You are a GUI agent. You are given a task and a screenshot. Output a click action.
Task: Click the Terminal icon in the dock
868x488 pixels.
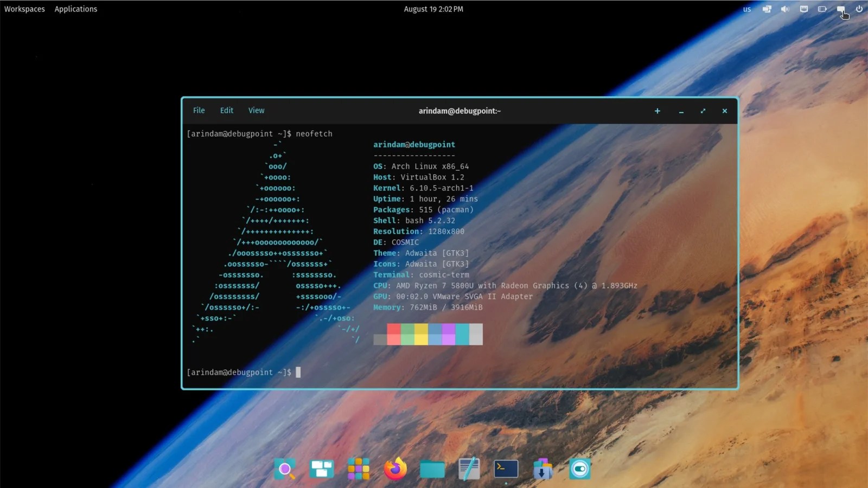coord(506,469)
